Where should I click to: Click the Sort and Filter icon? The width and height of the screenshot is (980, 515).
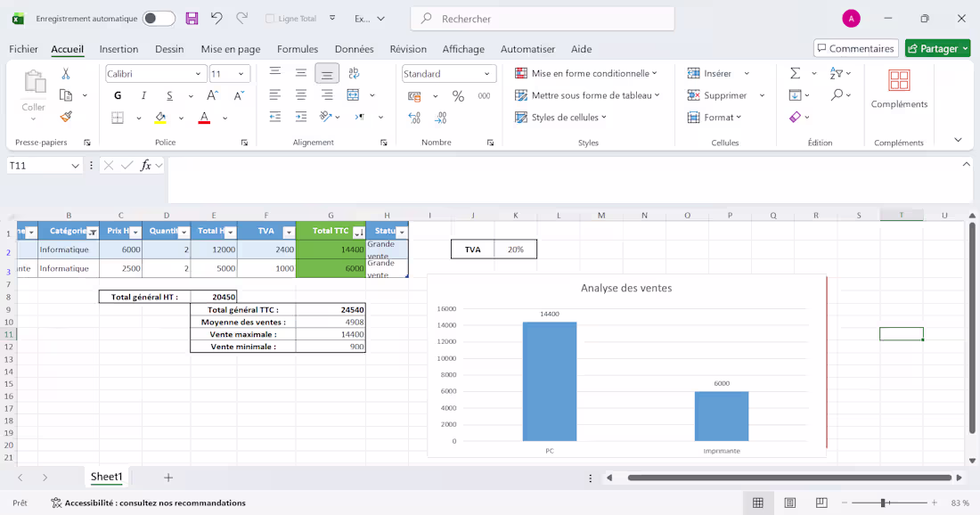click(x=837, y=73)
